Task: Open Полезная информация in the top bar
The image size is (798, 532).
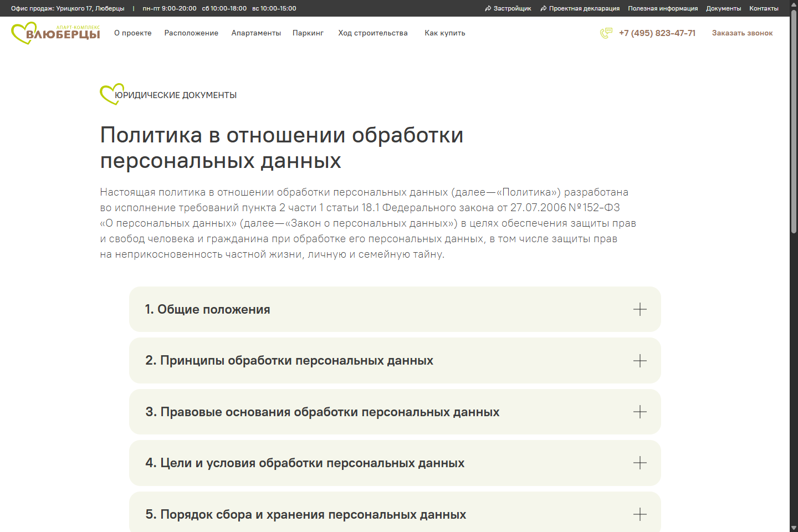Action: tap(663, 8)
